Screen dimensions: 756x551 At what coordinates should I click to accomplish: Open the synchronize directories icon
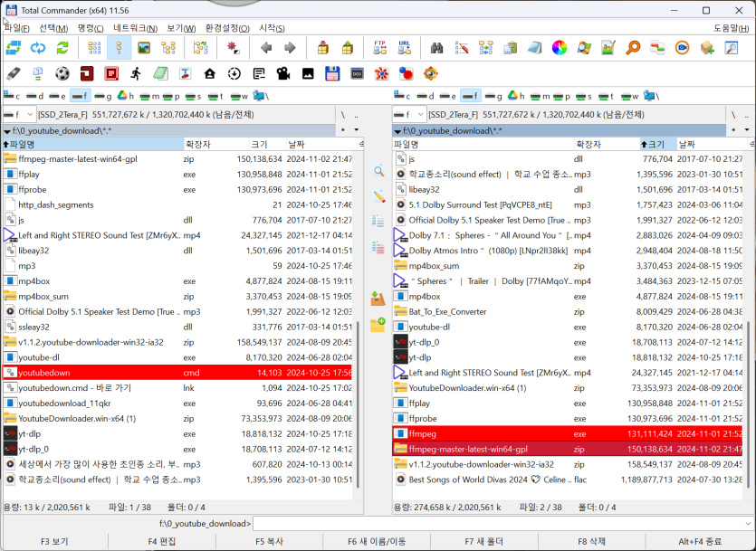tap(486, 48)
